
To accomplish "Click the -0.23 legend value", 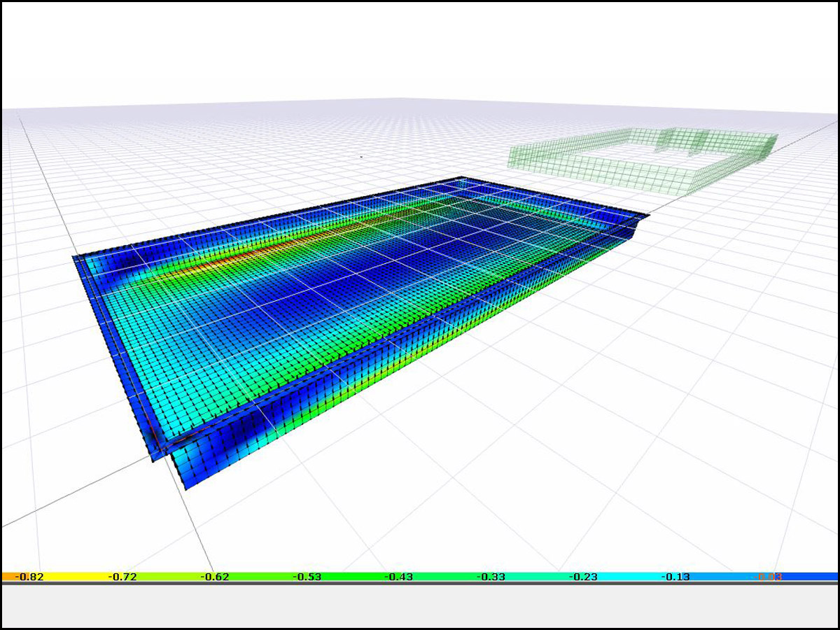I will click(583, 577).
